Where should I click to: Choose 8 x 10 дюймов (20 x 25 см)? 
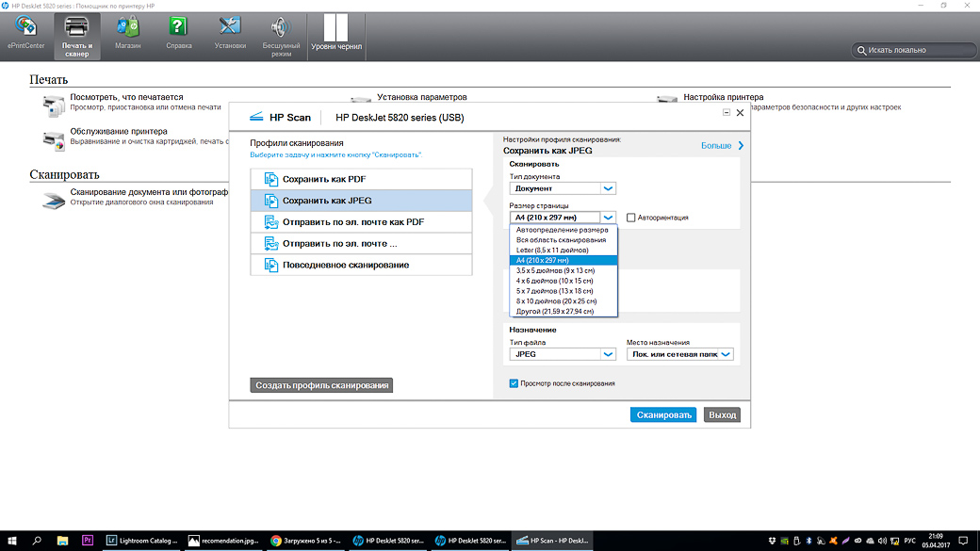[x=563, y=301]
